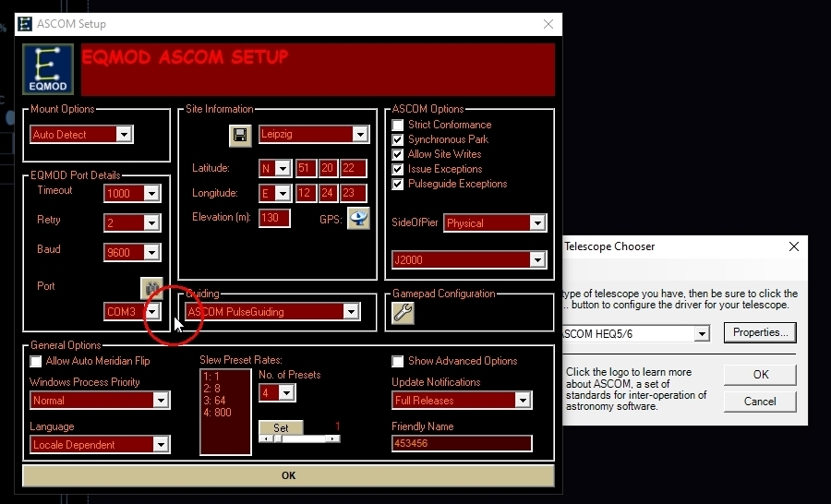Click longitude degrees field 12

[x=306, y=193]
